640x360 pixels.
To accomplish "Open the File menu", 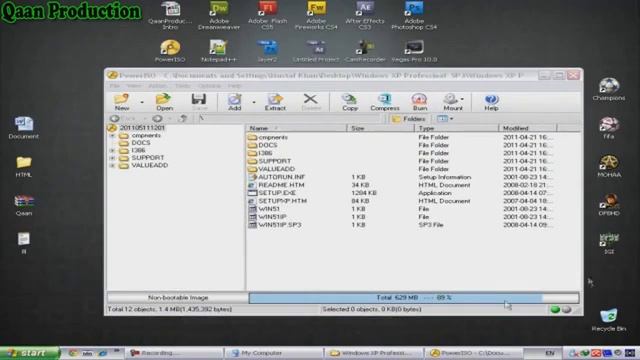I will point(115,86).
